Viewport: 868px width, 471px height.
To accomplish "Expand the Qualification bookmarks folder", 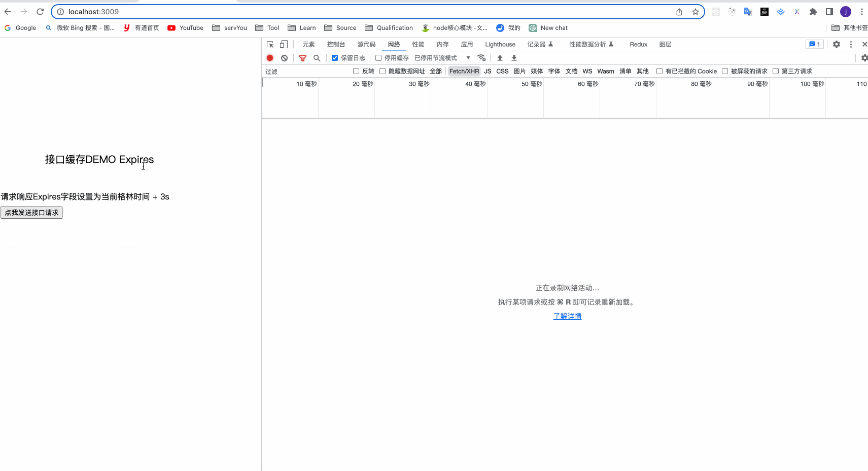I will click(x=389, y=28).
